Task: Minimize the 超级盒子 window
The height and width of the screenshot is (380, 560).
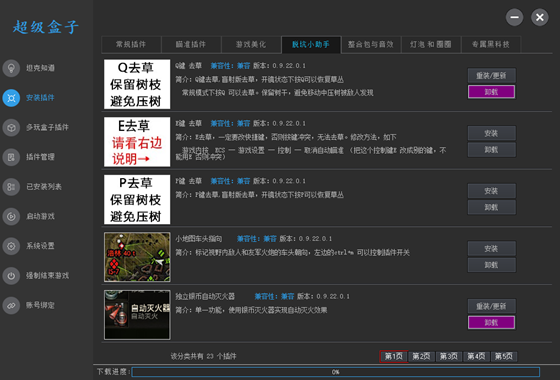Action: (x=514, y=17)
